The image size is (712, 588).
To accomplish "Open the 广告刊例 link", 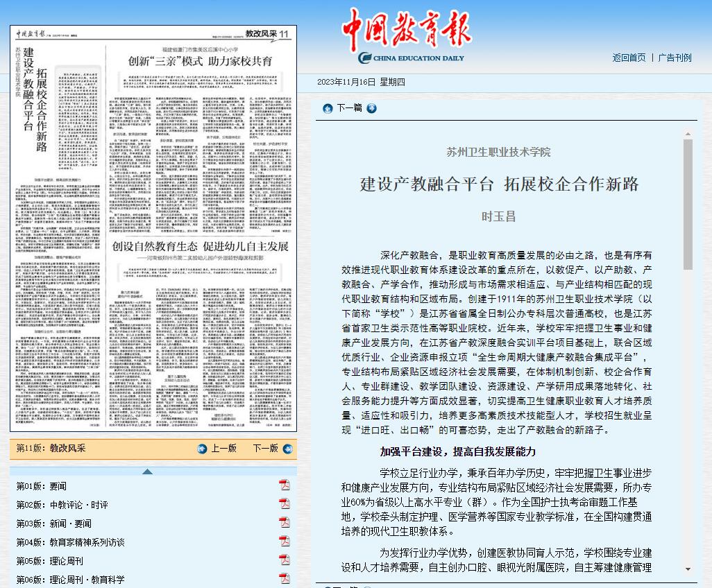I will [x=675, y=58].
